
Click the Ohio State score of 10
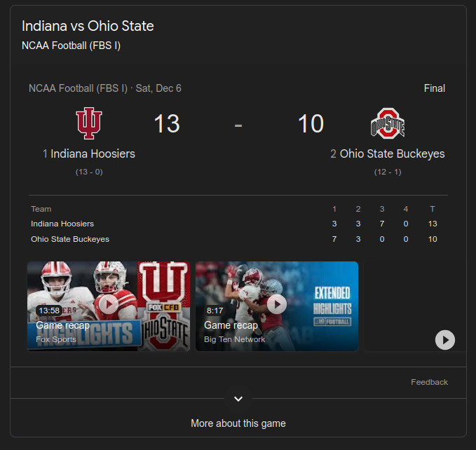click(311, 124)
